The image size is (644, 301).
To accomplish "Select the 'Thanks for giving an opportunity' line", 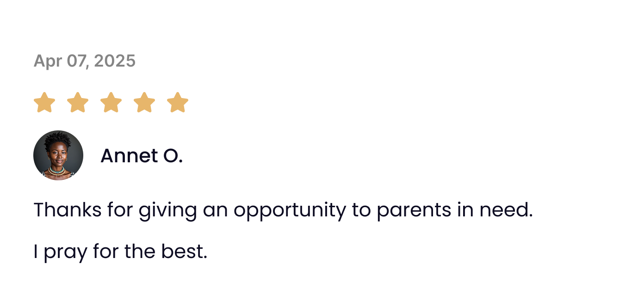I will pos(283,210).
